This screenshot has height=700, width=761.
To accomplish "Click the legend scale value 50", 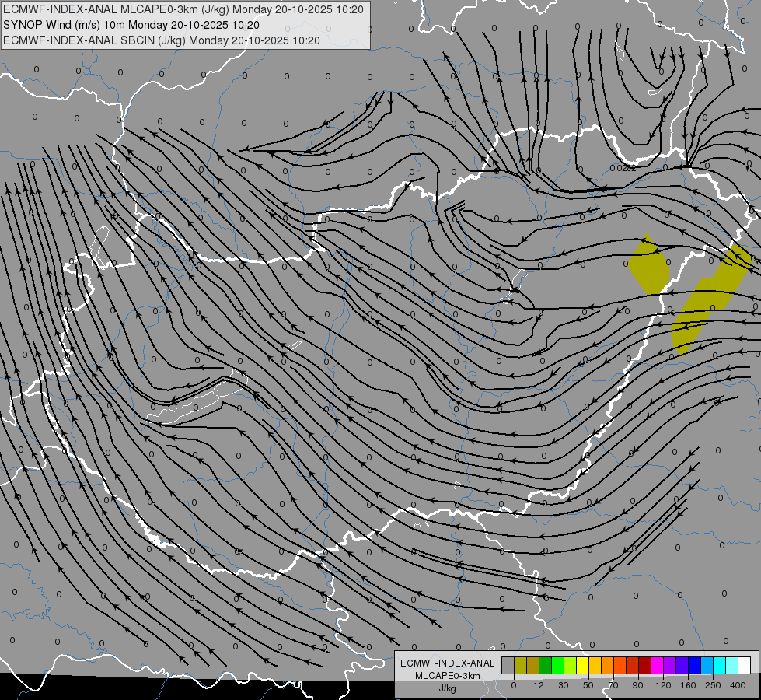I will pyautogui.click(x=588, y=685).
